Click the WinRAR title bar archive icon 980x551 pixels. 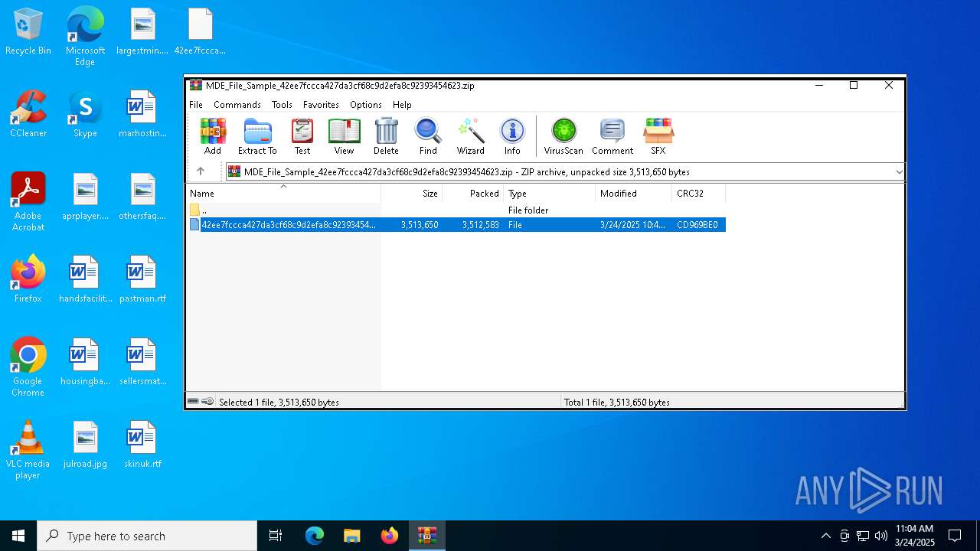point(196,85)
